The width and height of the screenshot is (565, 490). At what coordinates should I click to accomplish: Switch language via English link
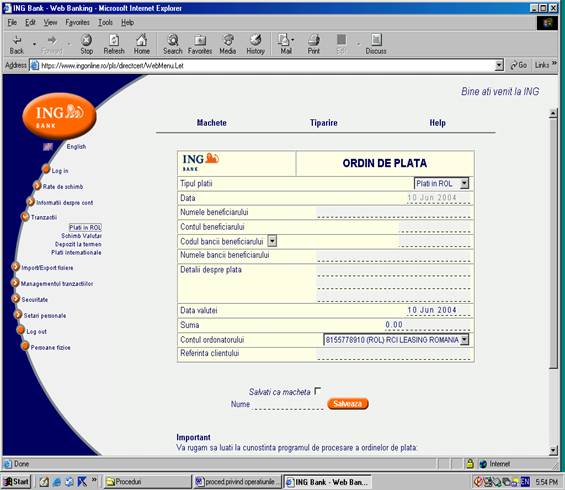tap(76, 147)
